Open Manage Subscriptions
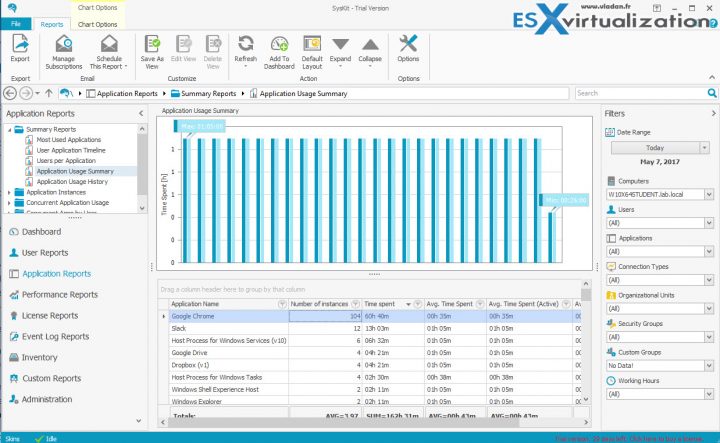This screenshot has width=720, height=443. 64,44
